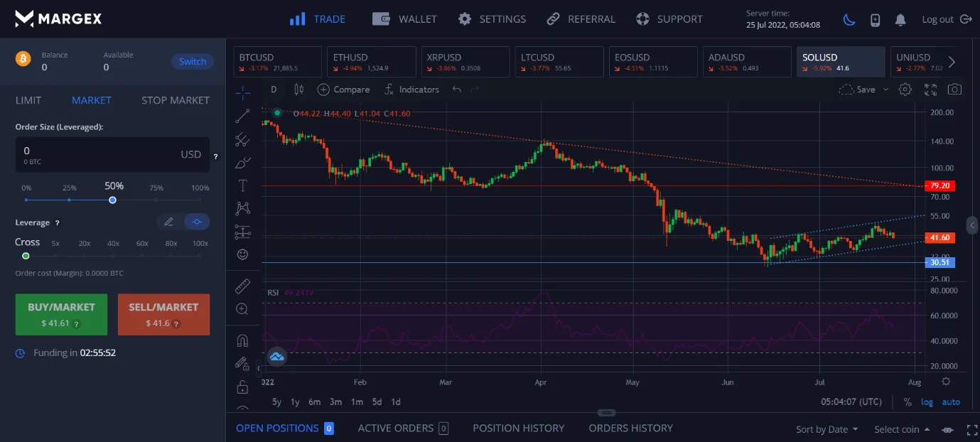Toggle log scale on chart
Image resolution: width=980 pixels, height=442 pixels.
[927, 401]
